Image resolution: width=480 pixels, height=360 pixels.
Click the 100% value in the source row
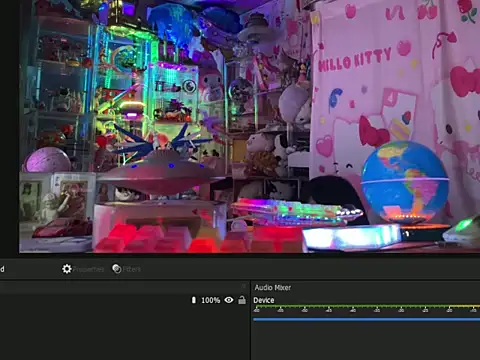coord(210,300)
